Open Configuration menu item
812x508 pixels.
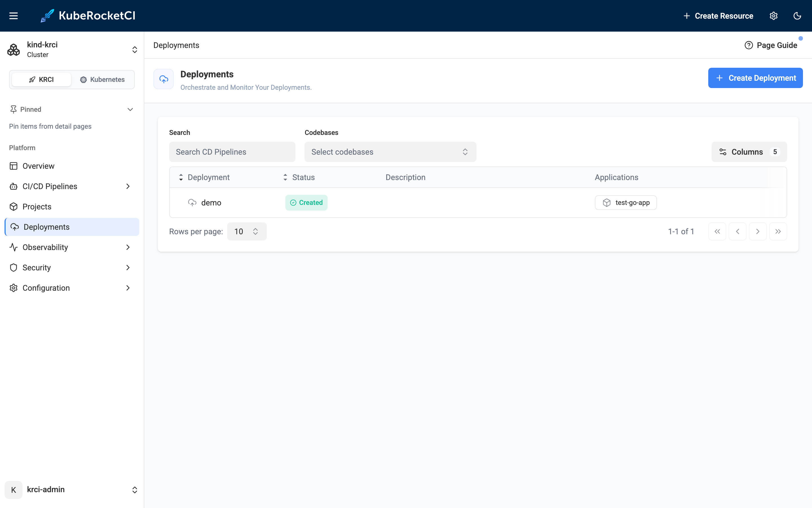click(72, 288)
